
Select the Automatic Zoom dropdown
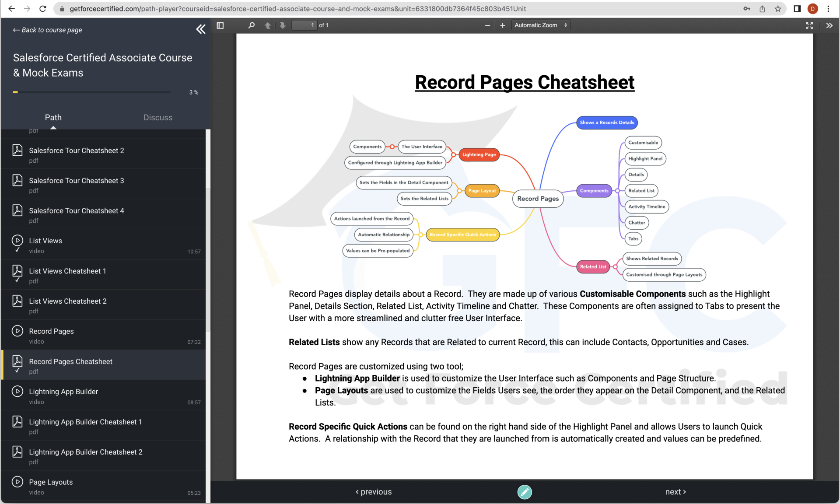point(539,24)
